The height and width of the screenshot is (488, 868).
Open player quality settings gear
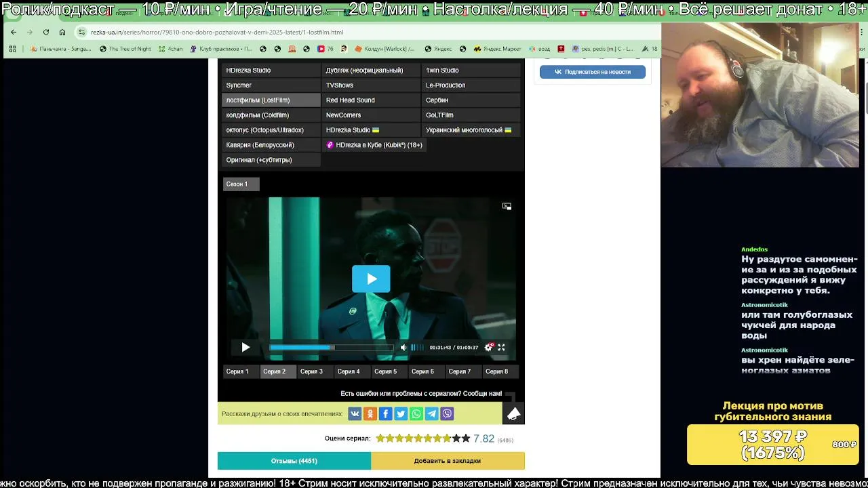pos(489,348)
